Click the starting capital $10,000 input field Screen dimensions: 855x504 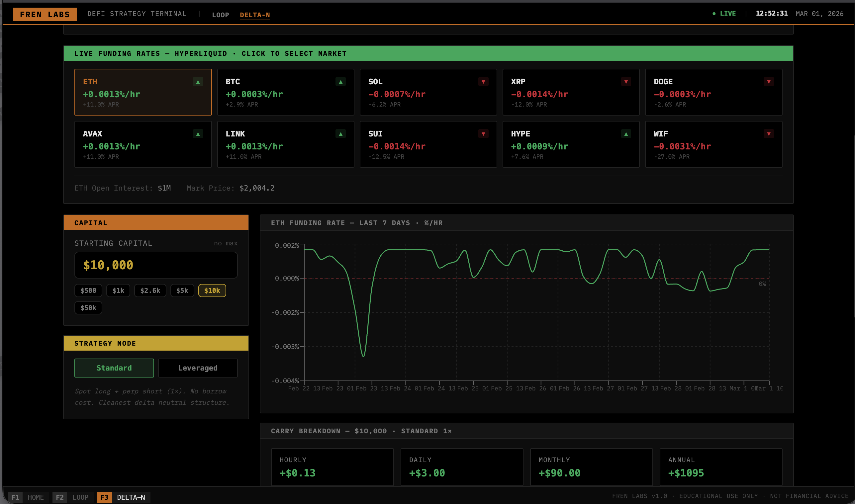[156, 265]
